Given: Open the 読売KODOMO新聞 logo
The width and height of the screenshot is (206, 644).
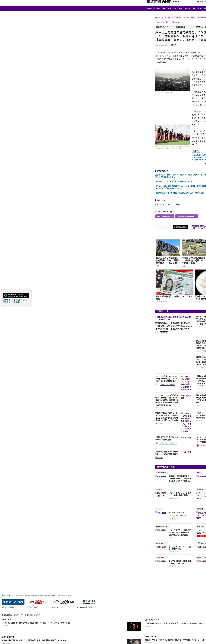Looking at the screenshot, I should pyautogui.click(x=13, y=602).
